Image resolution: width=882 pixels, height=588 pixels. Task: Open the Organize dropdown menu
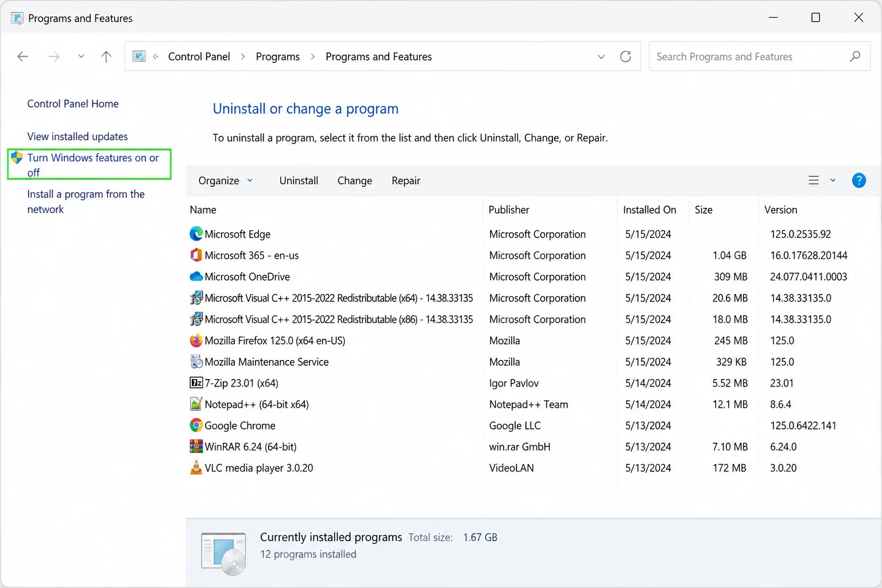coord(226,180)
